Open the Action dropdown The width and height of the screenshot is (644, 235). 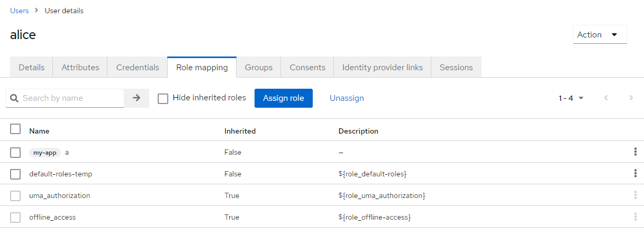600,35
